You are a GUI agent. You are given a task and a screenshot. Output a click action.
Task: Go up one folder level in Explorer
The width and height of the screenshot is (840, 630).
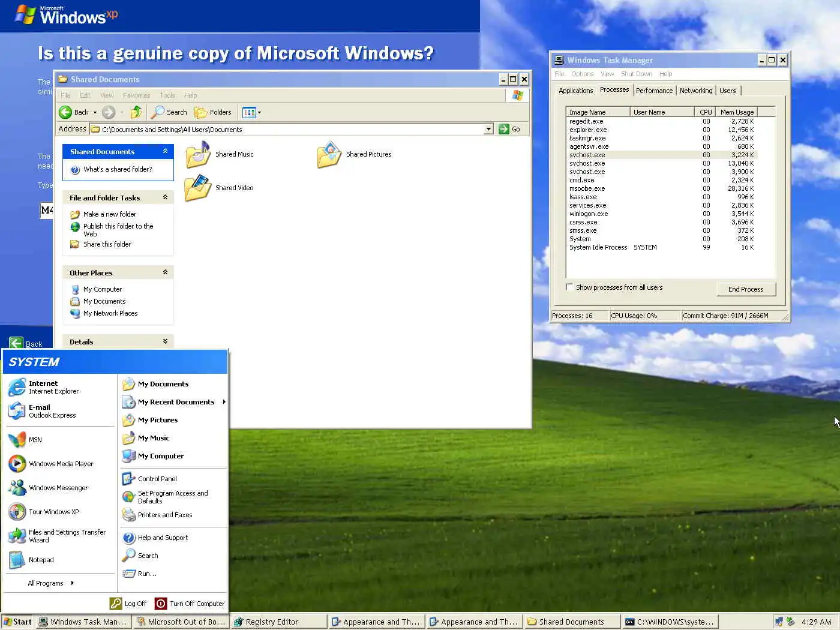click(137, 112)
